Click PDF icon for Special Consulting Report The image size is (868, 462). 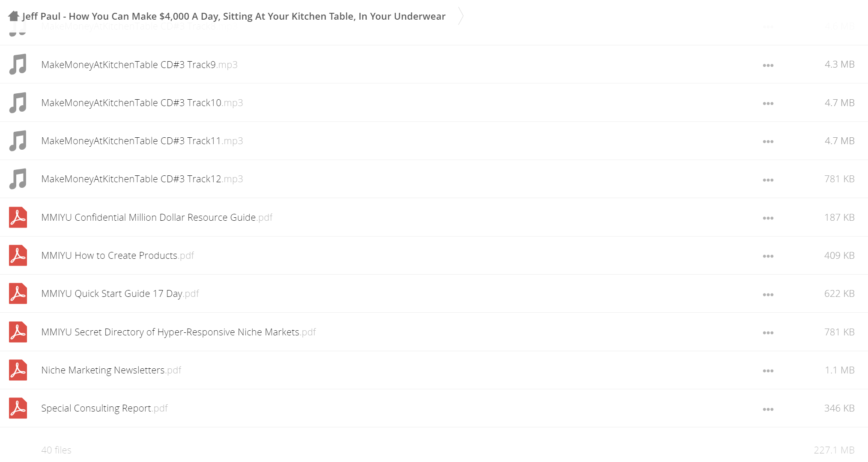click(18, 408)
